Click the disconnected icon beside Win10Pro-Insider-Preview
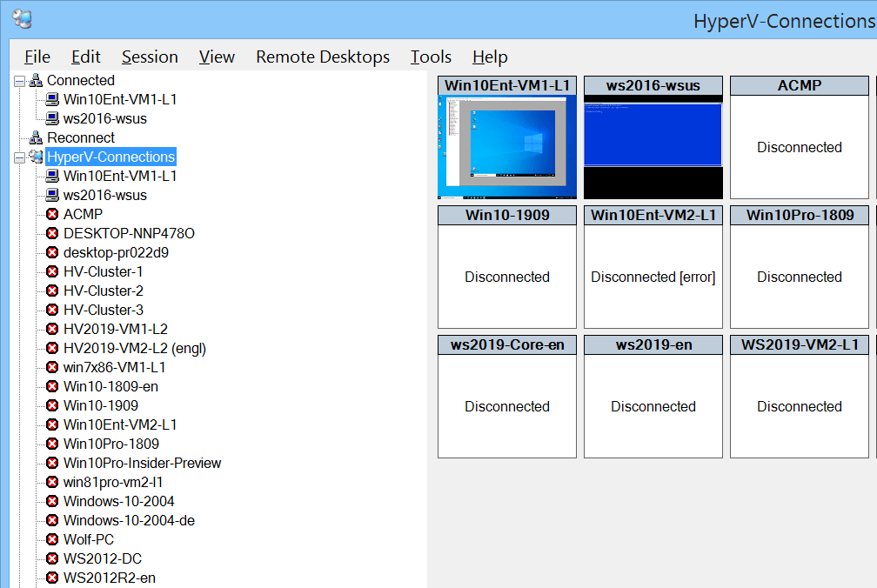 52,463
